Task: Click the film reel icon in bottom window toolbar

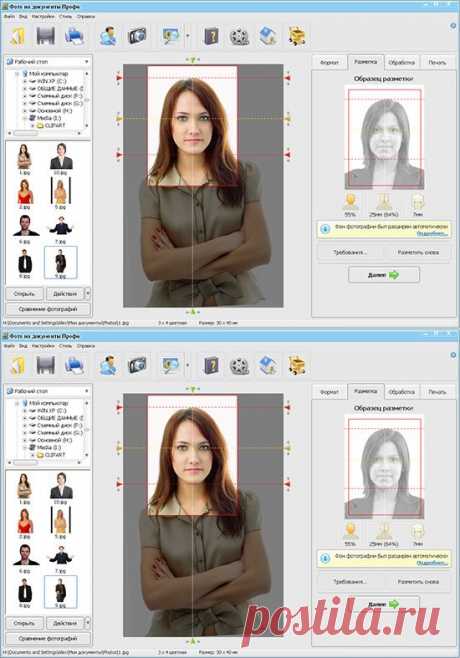Action: tap(240, 366)
